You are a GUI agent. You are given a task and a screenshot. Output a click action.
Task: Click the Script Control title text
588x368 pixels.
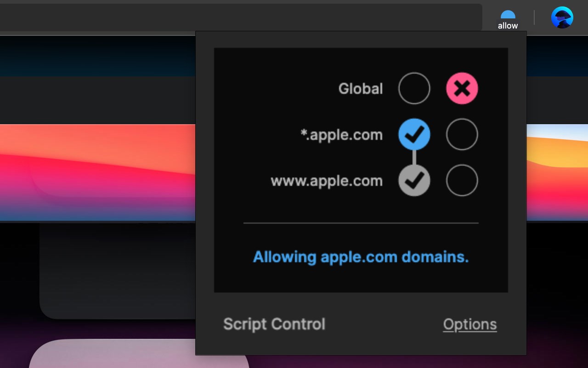tap(274, 324)
